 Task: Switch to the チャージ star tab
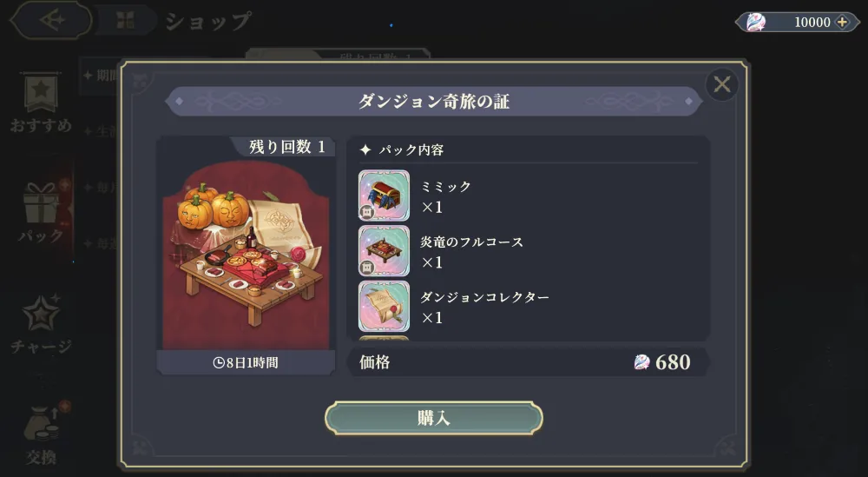coord(41,324)
